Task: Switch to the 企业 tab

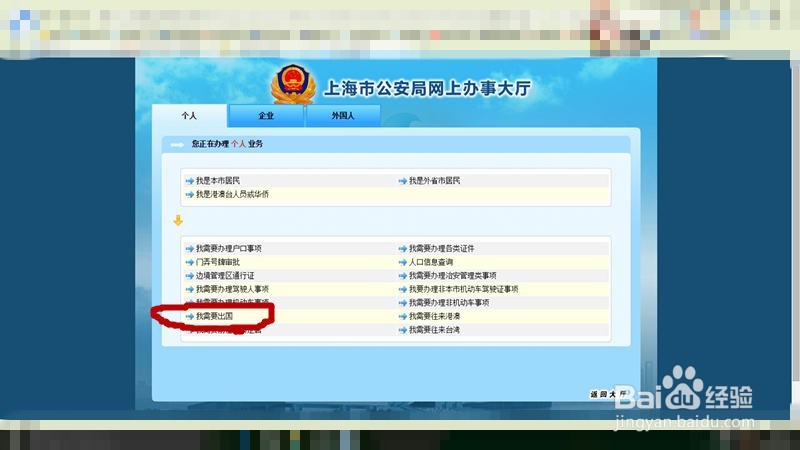Action: pyautogui.click(x=266, y=116)
